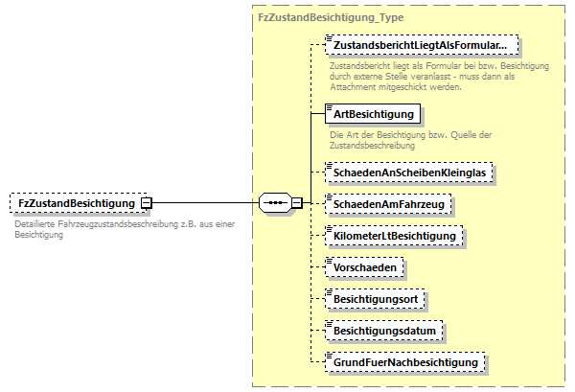
Task: Click the text-content icon on Besichtigungsort
Action: 330,293
